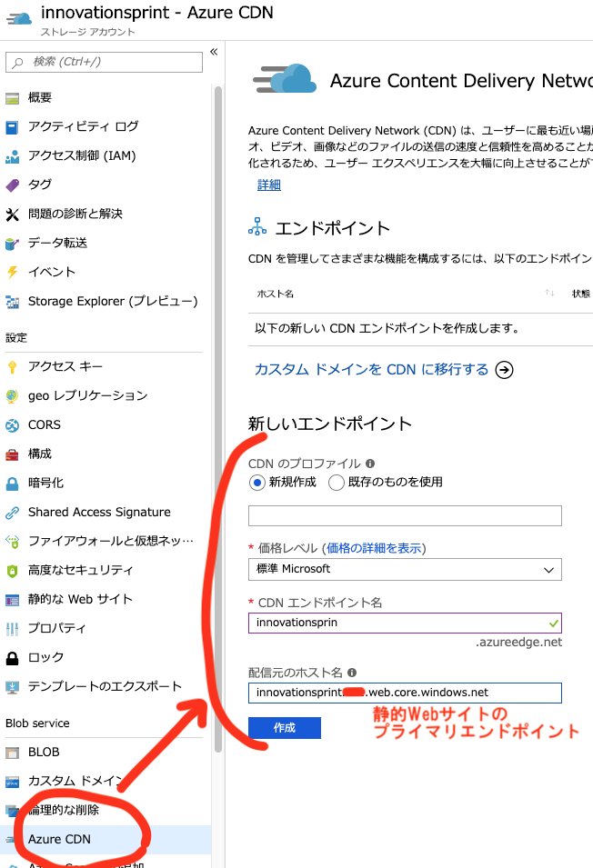The width and height of the screenshot is (593, 868).
Task: Open テンプレートのエクスポート menu item
Action: 106,686
